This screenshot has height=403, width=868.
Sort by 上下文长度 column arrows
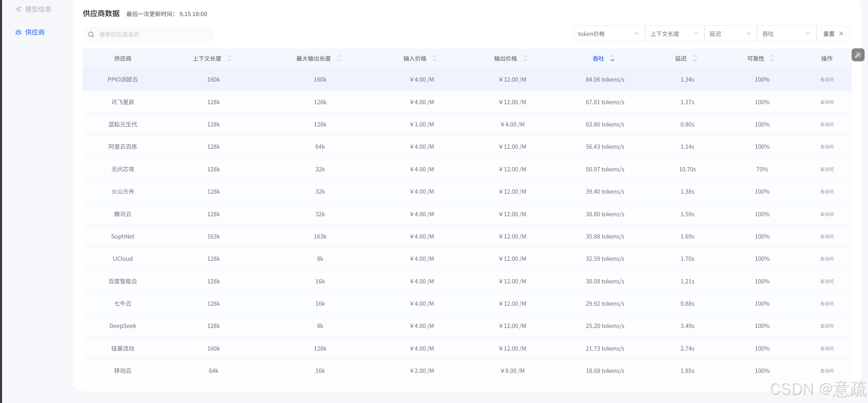pos(229,58)
